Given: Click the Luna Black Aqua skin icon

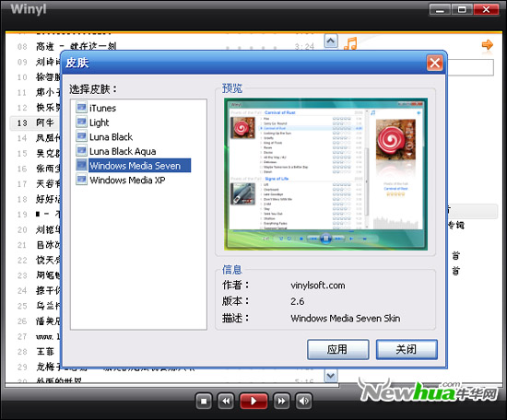Looking at the screenshot, I should click(81, 150).
